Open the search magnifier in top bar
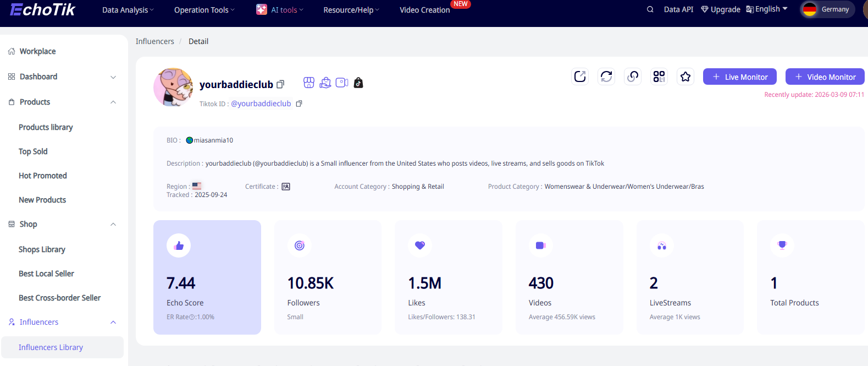Screen dimensions: 868x366 coord(650,9)
